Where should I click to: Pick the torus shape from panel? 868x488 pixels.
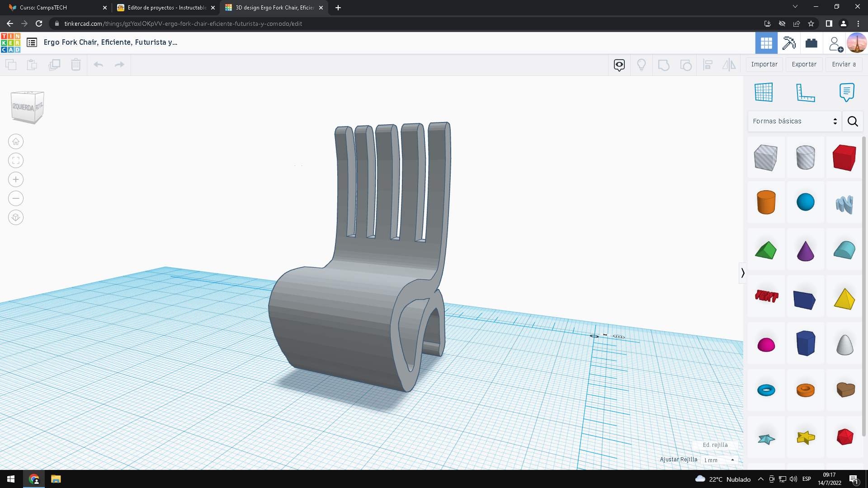pyautogui.click(x=766, y=390)
